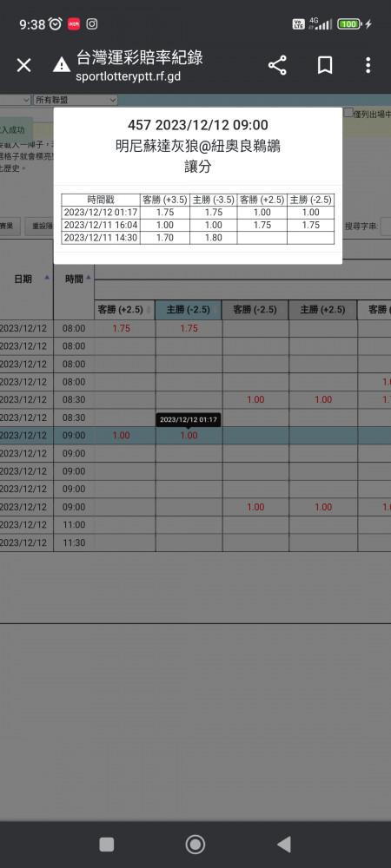Click the 重設隱 button
Viewport: 391px width, 868px height.
pos(43,227)
